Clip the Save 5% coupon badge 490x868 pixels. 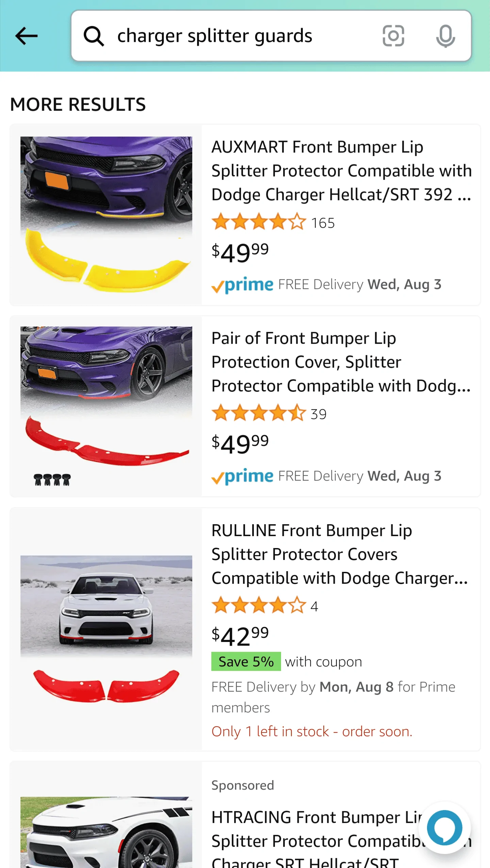246,661
